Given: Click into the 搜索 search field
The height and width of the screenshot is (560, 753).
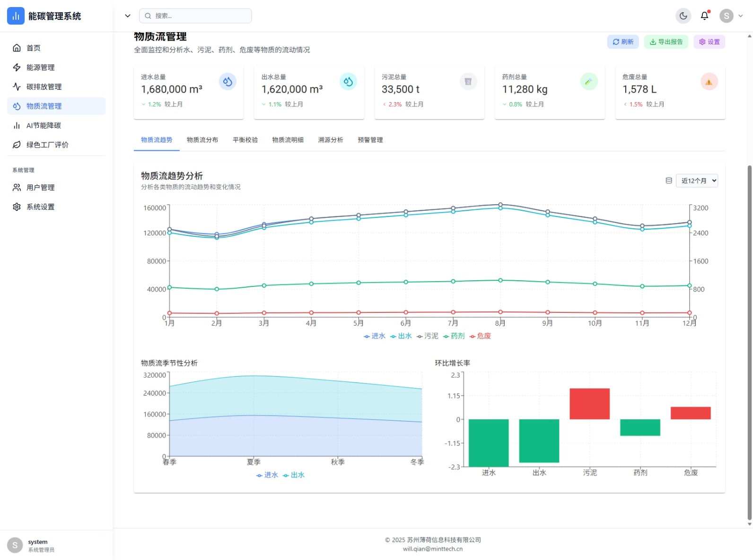Looking at the screenshot, I should [195, 16].
